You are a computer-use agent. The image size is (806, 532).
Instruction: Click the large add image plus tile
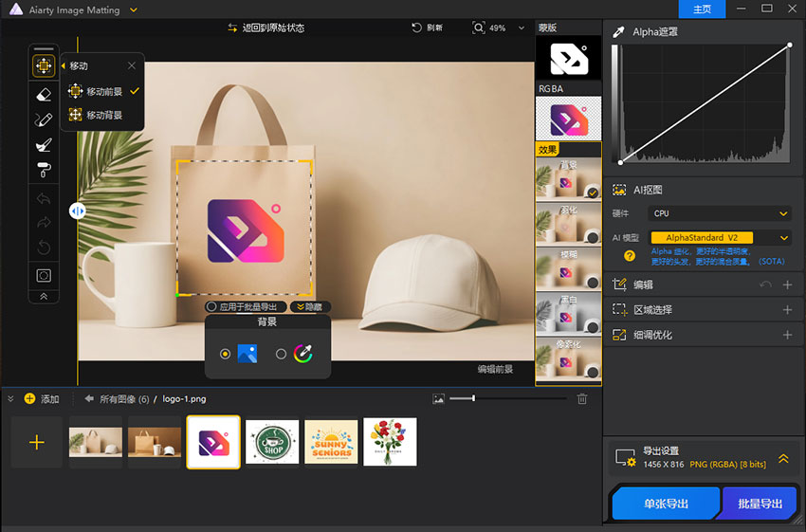click(36, 442)
